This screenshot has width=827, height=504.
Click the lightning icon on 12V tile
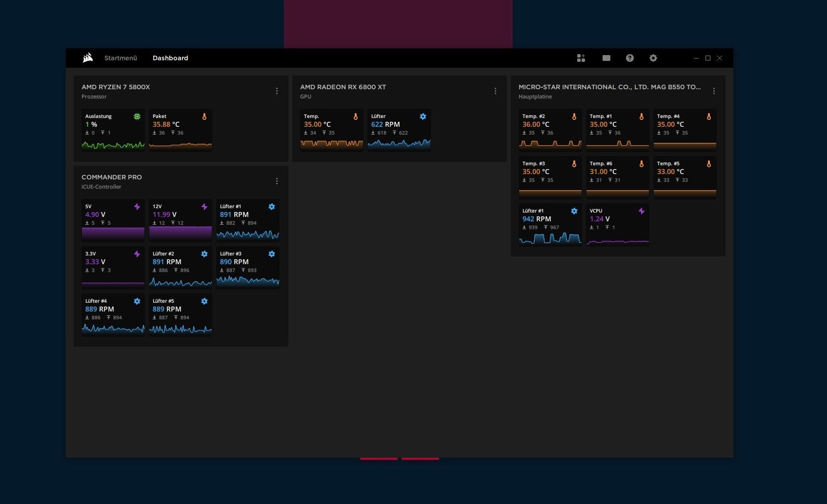tap(204, 207)
